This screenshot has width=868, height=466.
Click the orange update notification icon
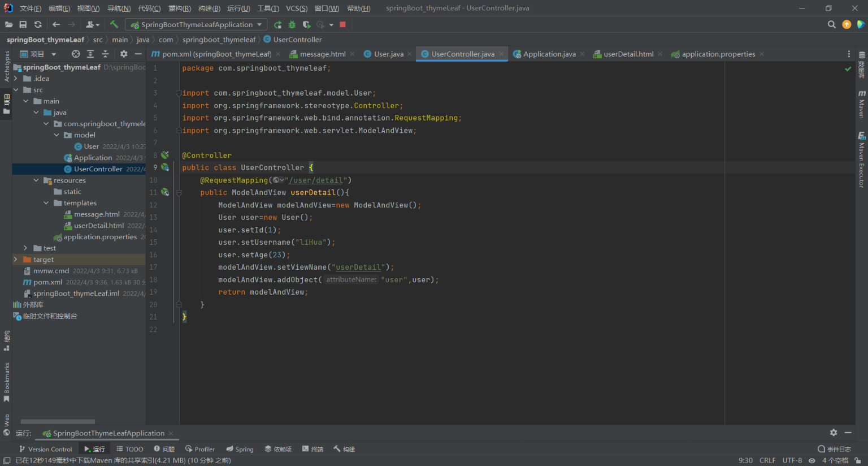click(x=847, y=24)
